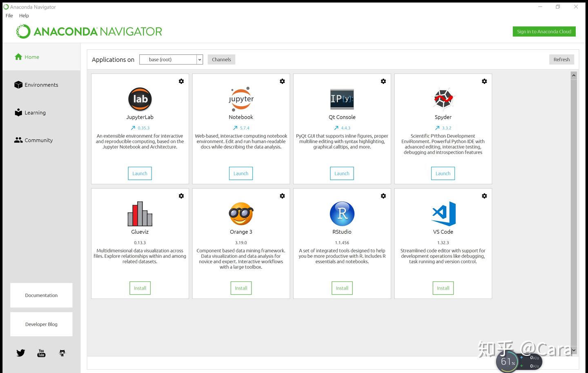Open JupyterLab version 0.35.3 update arrow

click(x=133, y=128)
